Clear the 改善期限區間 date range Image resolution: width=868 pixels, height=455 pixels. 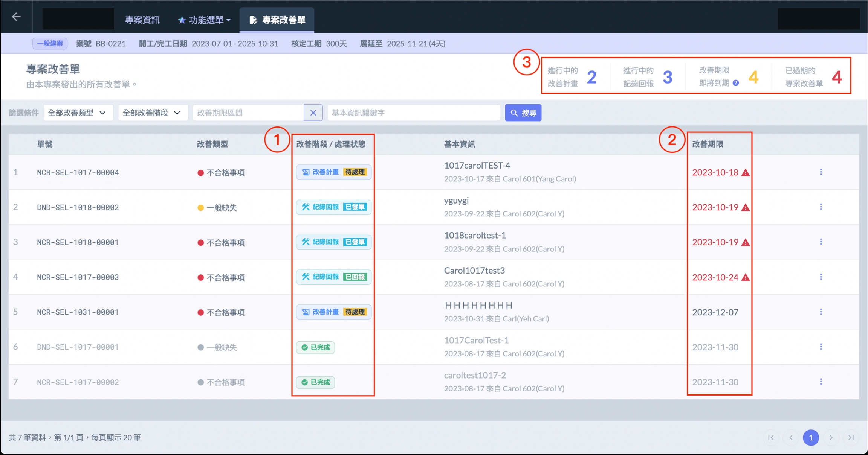click(x=313, y=113)
